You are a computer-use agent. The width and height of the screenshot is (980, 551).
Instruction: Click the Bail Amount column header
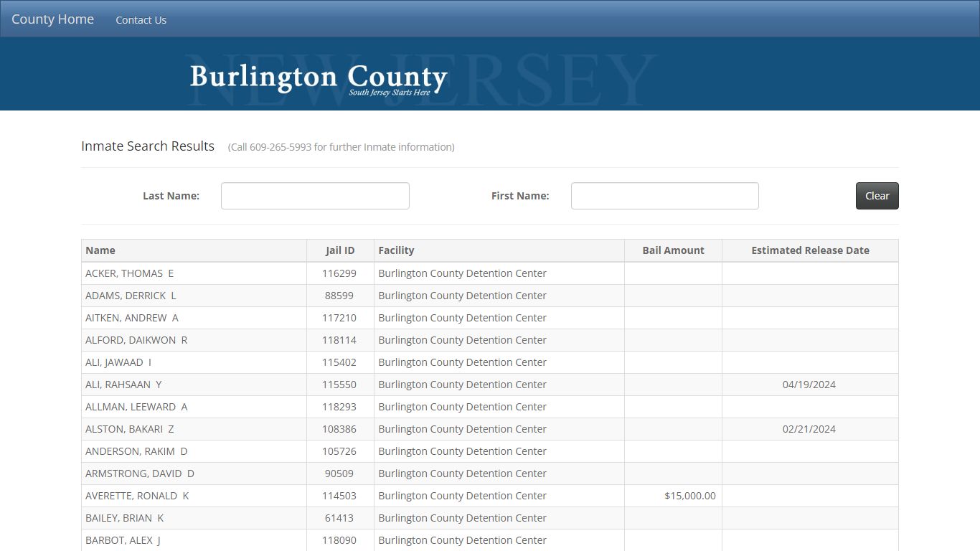pos(673,250)
